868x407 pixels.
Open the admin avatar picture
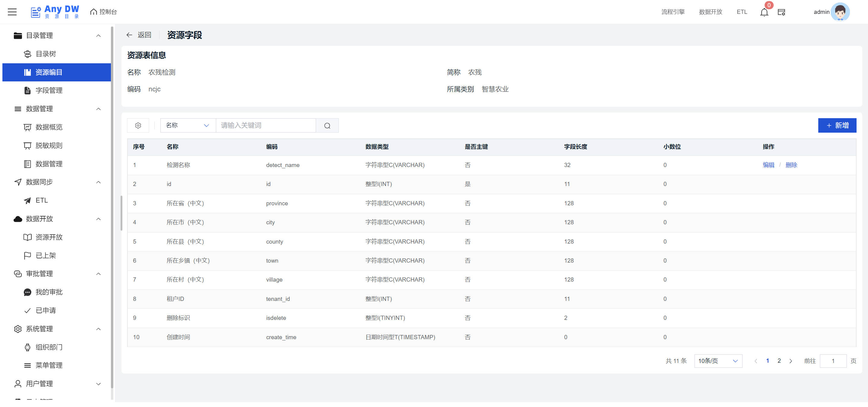pos(840,12)
